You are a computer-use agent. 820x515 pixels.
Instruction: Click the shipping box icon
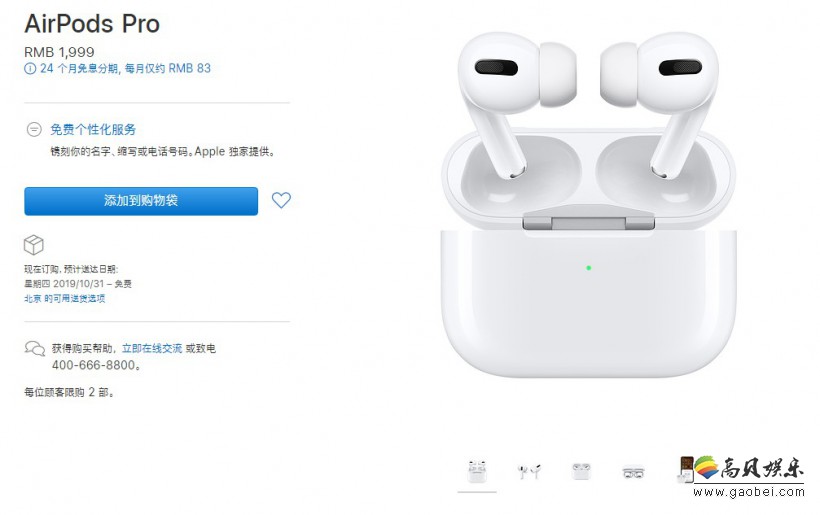click(34, 245)
